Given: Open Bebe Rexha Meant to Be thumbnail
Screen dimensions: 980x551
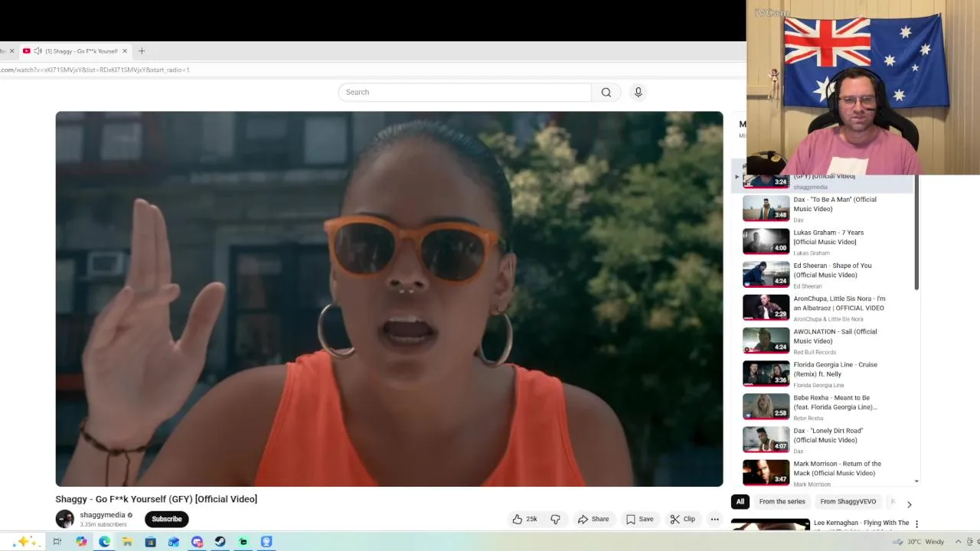Looking at the screenshot, I should [x=766, y=406].
